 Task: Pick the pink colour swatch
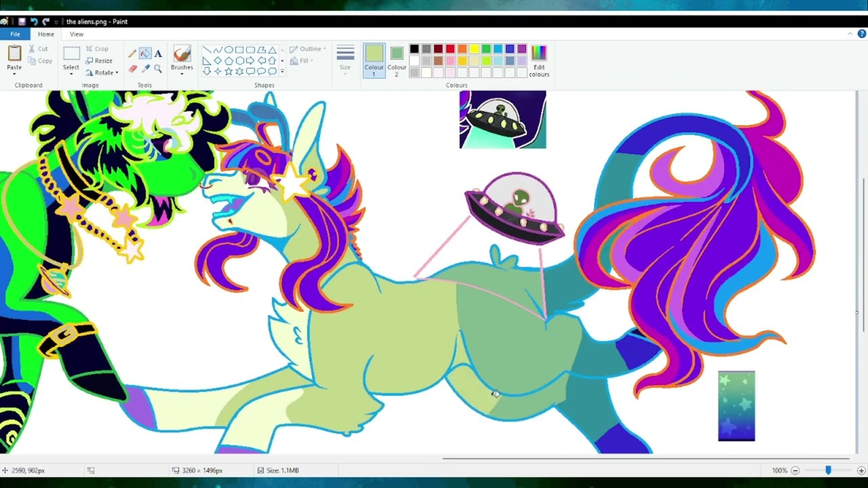tap(450, 61)
